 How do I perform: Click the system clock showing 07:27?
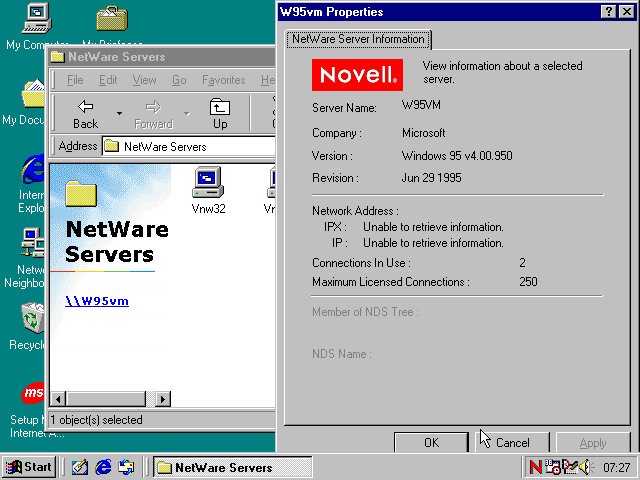click(x=616, y=468)
